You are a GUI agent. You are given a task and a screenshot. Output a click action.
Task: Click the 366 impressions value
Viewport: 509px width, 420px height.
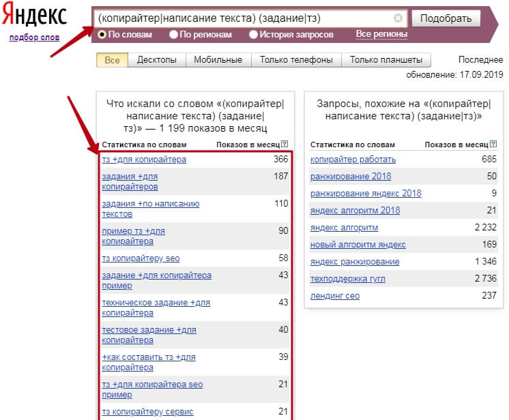click(x=281, y=159)
